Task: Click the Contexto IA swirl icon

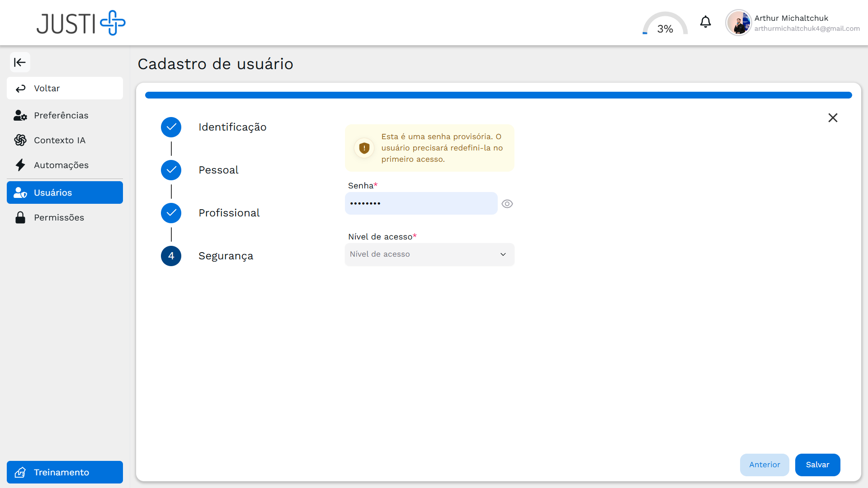Action: coord(20,140)
